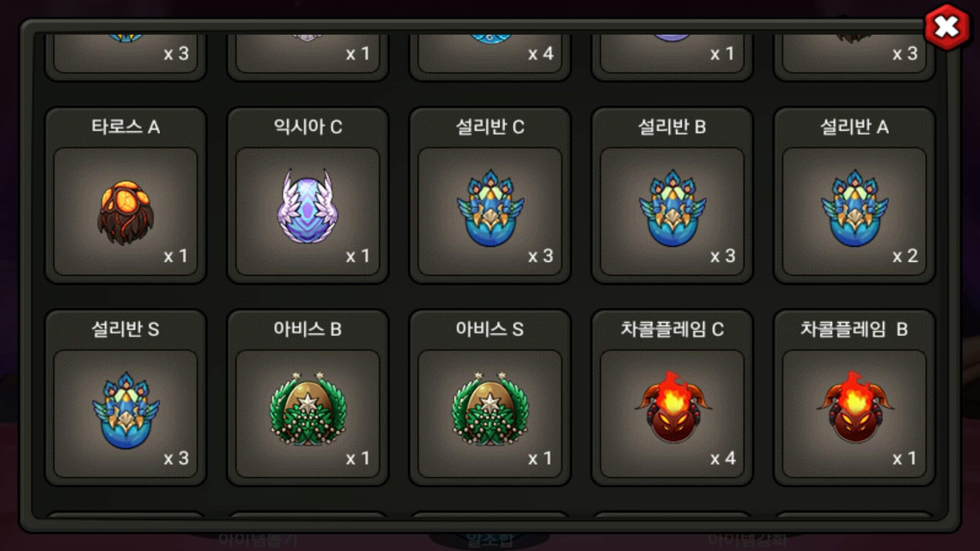Pick the 설리반 A peacock egg
This screenshot has width=980, height=551.
point(854,212)
